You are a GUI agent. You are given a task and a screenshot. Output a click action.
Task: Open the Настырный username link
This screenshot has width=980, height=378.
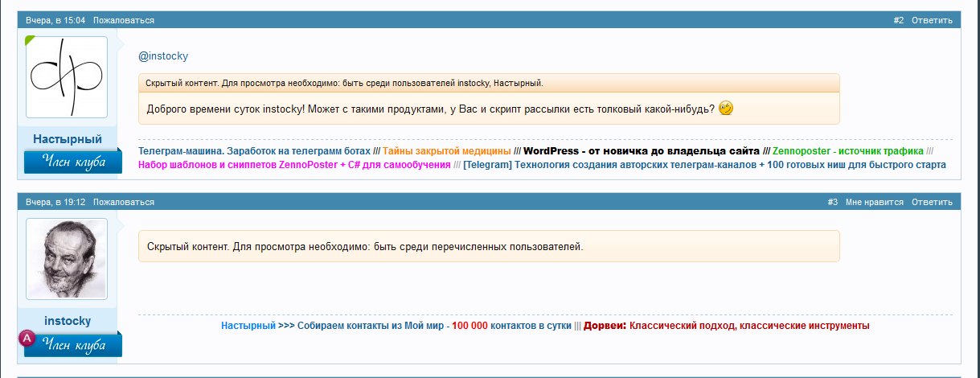pyautogui.click(x=68, y=139)
